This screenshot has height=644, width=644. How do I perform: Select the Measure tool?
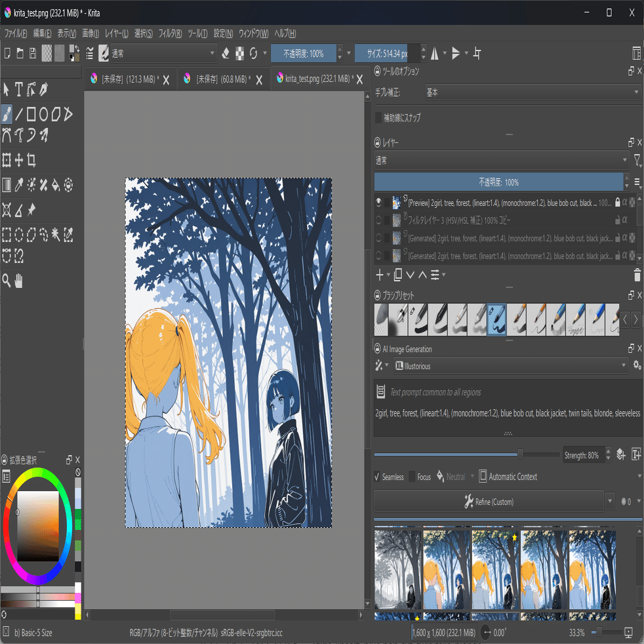(19, 210)
